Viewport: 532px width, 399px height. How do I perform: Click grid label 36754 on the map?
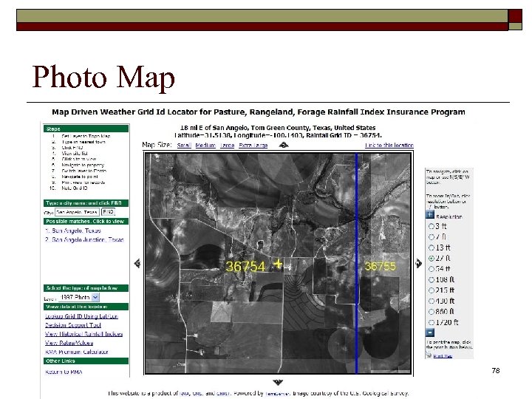pos(245,266)
